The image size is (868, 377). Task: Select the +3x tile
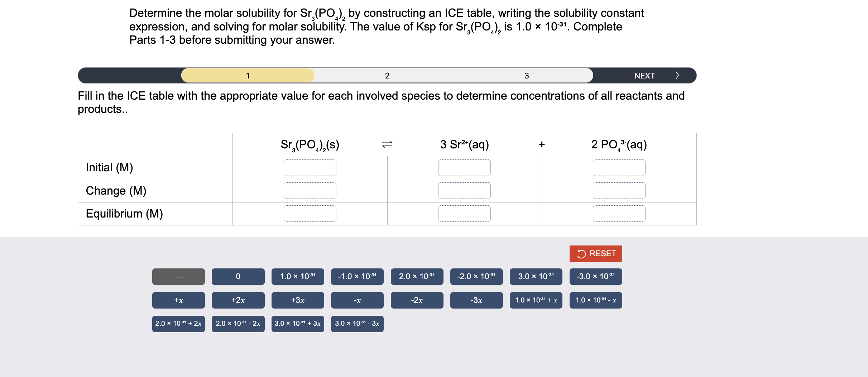[297, 300]
